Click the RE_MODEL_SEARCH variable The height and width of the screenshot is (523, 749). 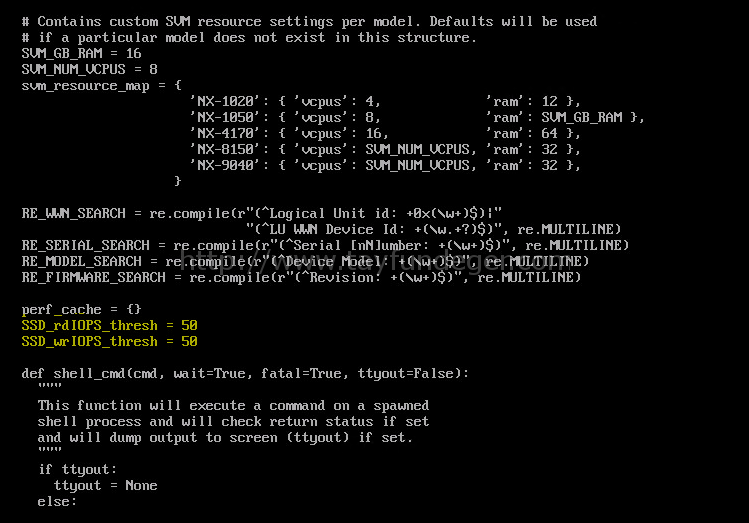click(82, 262)
